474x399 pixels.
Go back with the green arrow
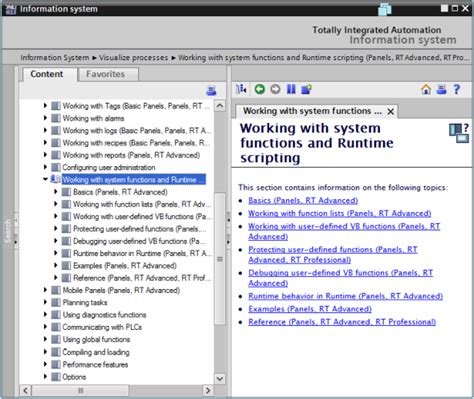[260, 89]
